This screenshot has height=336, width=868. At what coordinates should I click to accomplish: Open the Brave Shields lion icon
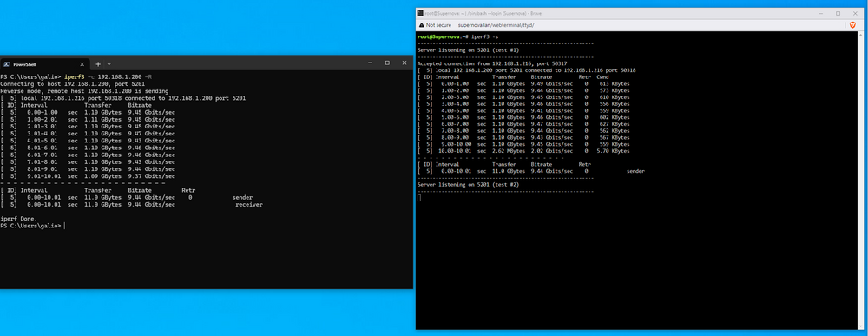coord(852,25)
